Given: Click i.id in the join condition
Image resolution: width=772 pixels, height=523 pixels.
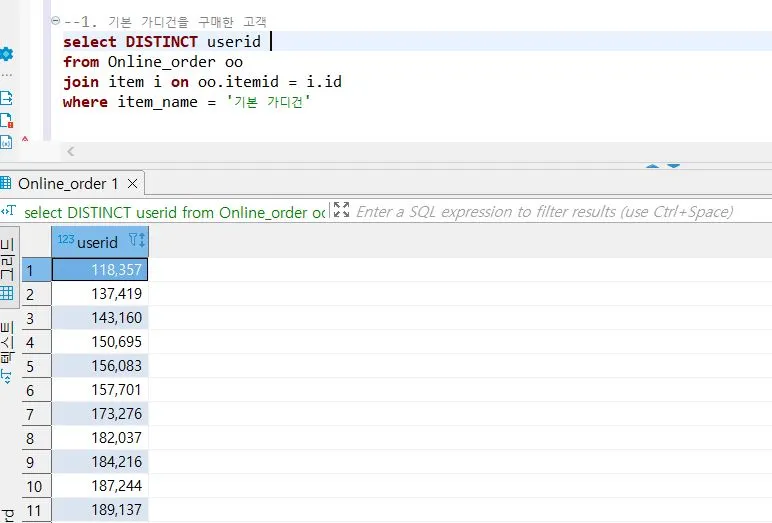Looking at the screenshot, I should coord(324,82).
